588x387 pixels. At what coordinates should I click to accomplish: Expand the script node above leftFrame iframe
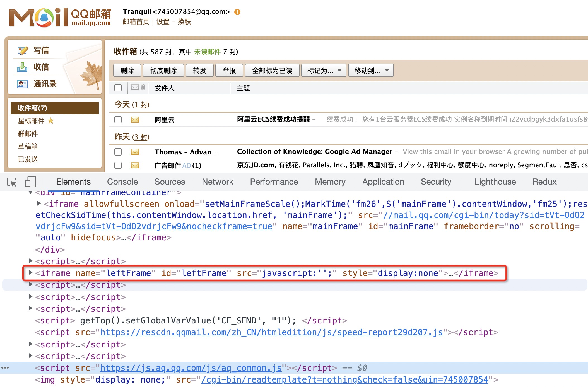point(30,261)
